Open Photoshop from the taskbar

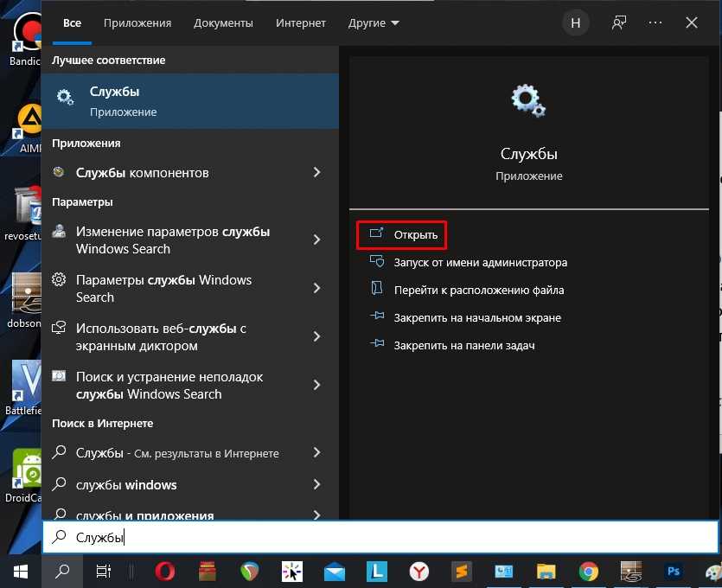tap(674, 571)
